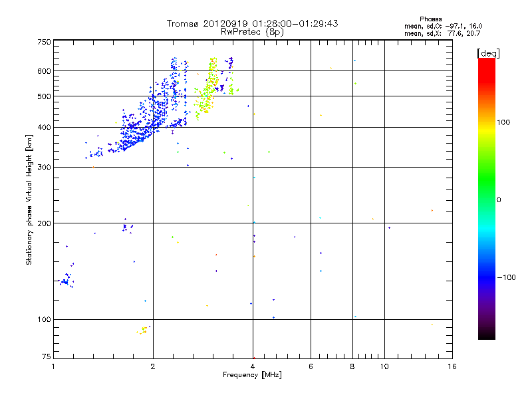The height and width of the screenshot is (399, 532).
Task: Click the plot title 'Tromsø 20120919 01:28:00-01:29:43'
Action: point(252,23)
